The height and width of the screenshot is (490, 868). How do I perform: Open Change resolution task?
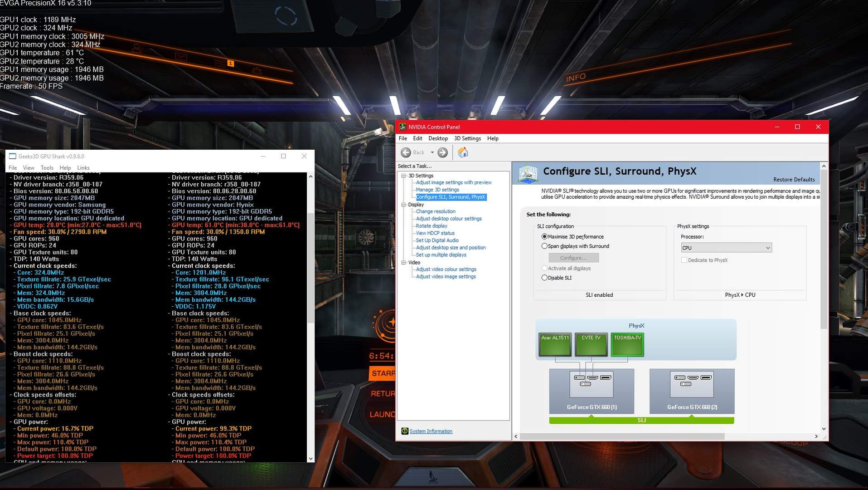point(436,211)
